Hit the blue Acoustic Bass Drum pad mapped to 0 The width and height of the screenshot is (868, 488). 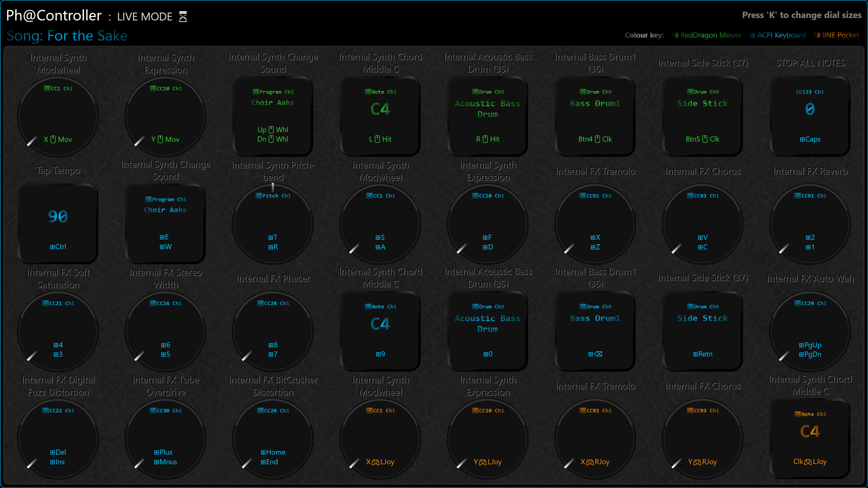coord(488,332)
